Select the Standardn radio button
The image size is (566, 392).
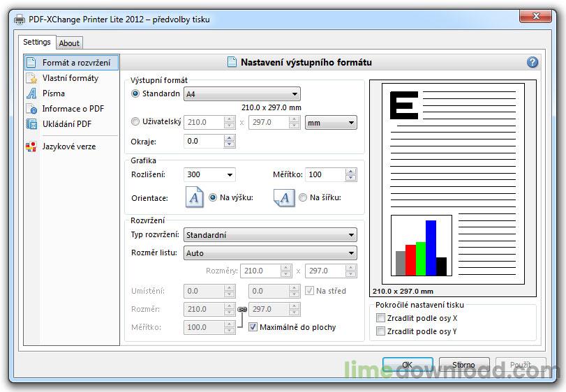click(135, 93)
